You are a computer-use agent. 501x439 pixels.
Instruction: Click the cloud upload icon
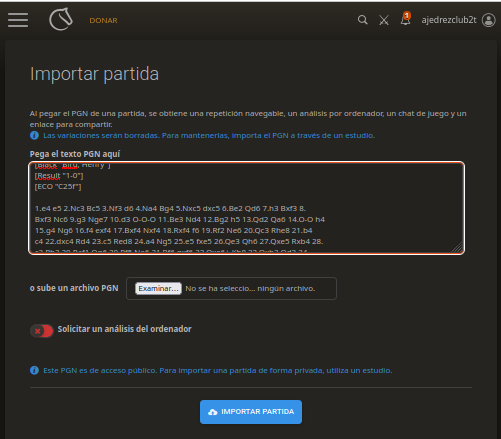213,412
